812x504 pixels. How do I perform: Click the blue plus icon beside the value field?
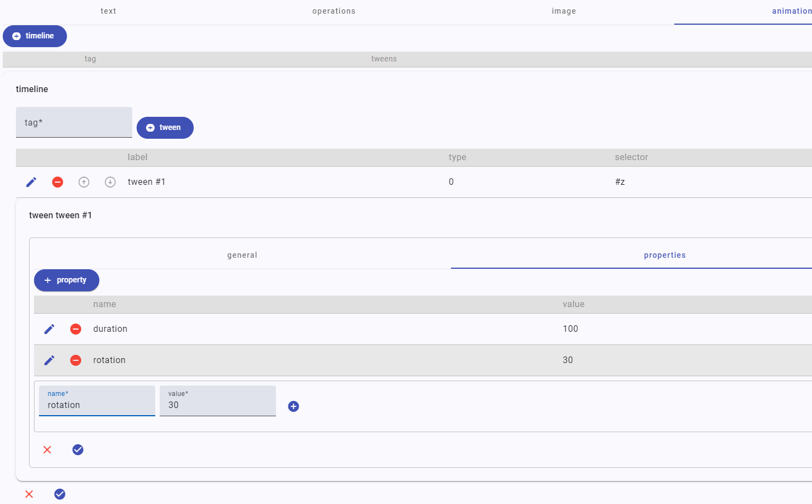tap(294, 406)
